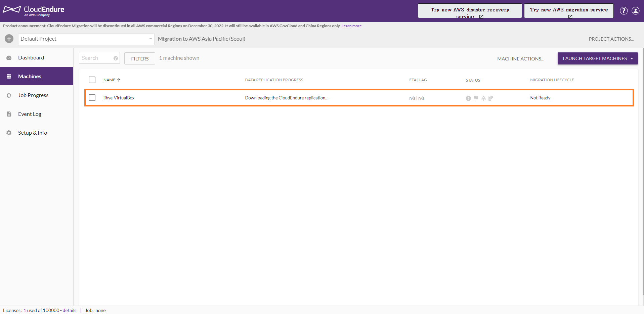Image resolution: width=644 pixels, height=314 pixels.
Task: Click the n/a | n/a ETA value
Action: click(417, 98)
